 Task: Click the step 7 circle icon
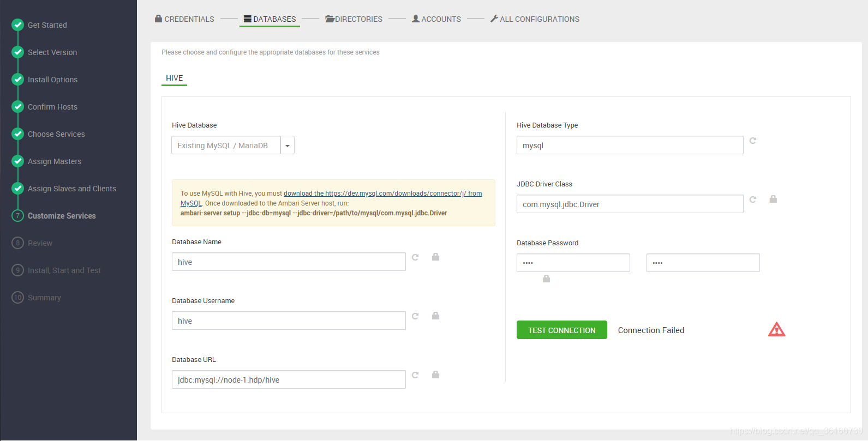[x=18, y=216]
